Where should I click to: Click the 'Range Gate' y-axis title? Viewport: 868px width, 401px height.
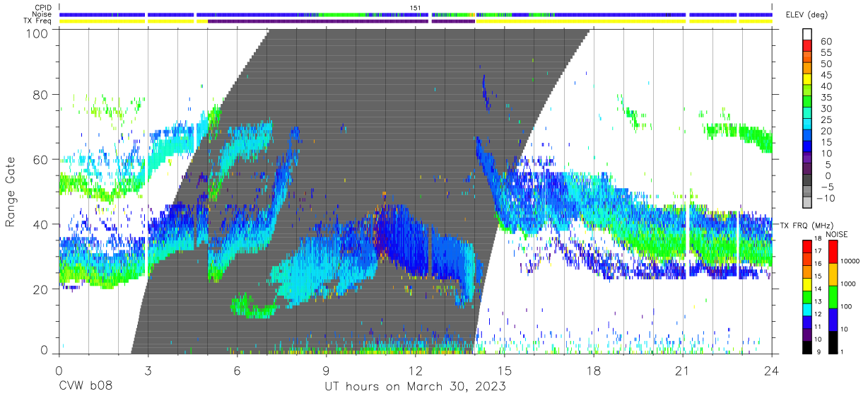(x=11, y=192)
